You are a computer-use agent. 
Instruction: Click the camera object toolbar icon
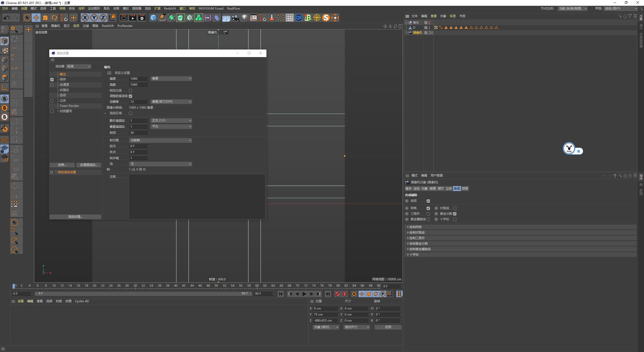(235, 18)
